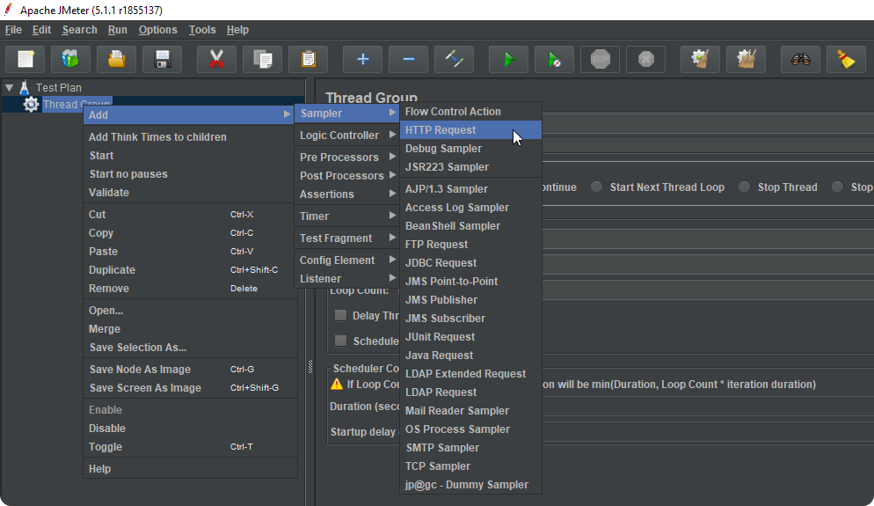Click the Expand All plus icon
The image size is (874, 506).
point(363,59)
